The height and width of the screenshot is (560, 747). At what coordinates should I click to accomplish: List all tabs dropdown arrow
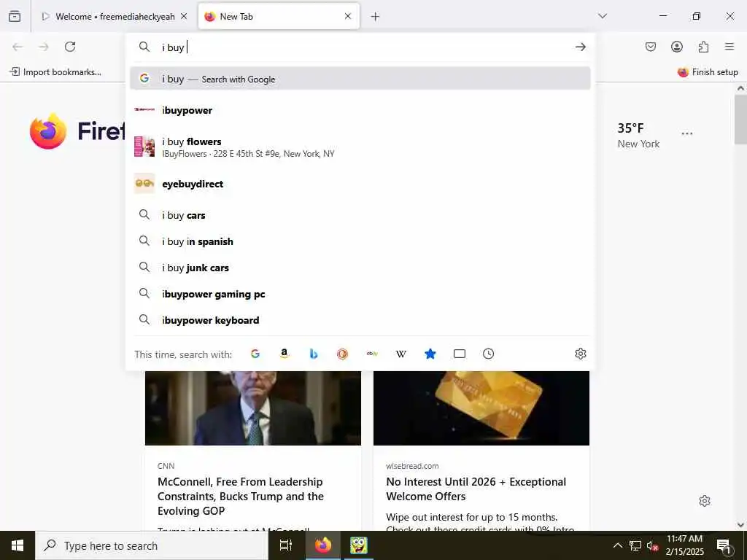(603, 16)
